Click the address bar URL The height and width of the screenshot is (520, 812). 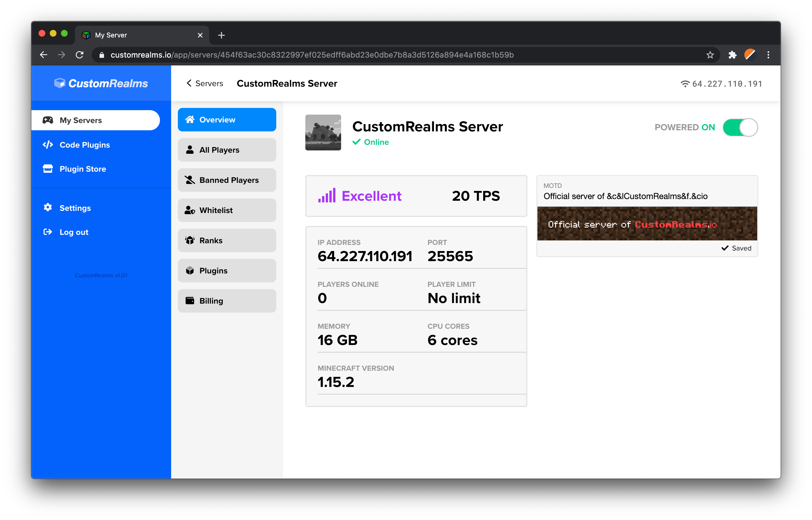[x=312, y=55]
